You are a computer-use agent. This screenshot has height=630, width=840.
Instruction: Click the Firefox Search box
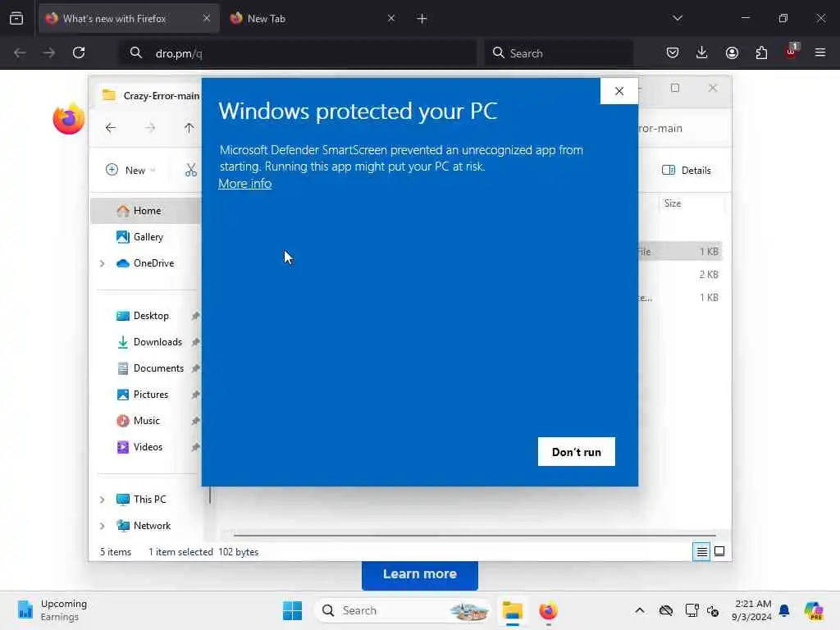pyautogui.click(x=559, y=53)
